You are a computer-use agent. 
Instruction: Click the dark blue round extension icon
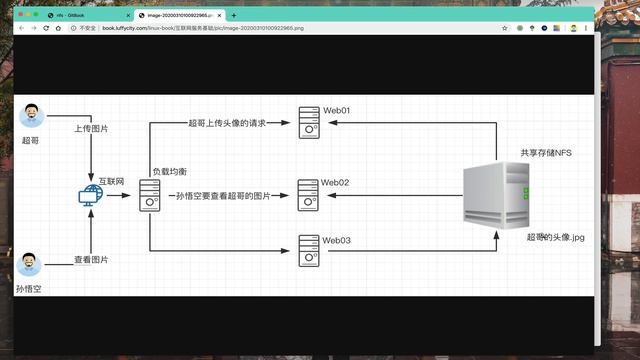click(544, 28)
